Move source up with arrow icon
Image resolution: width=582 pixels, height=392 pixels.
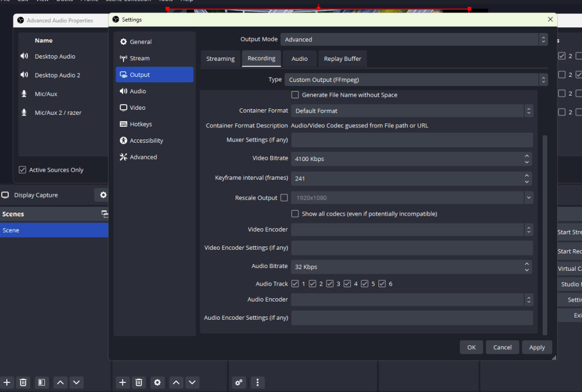[176, 382]
